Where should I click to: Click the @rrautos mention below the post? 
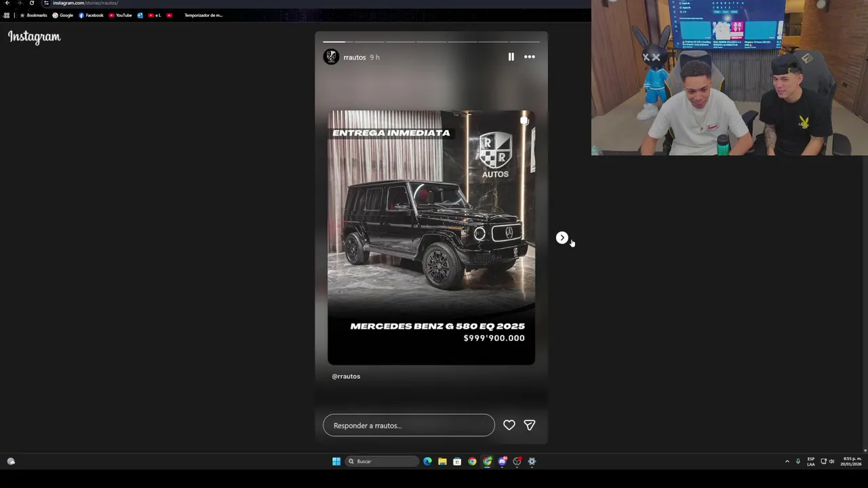346,376
